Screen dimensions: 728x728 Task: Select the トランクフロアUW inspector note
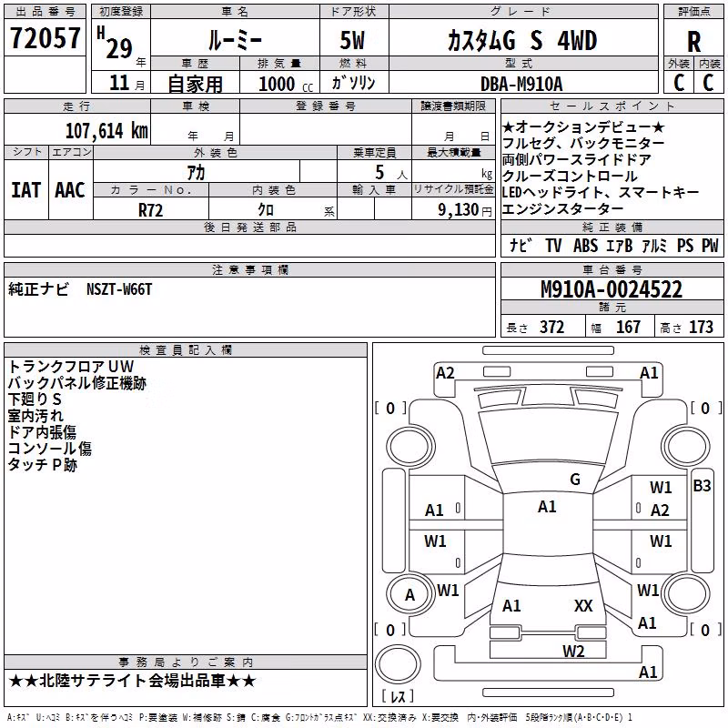coord(71,367)
